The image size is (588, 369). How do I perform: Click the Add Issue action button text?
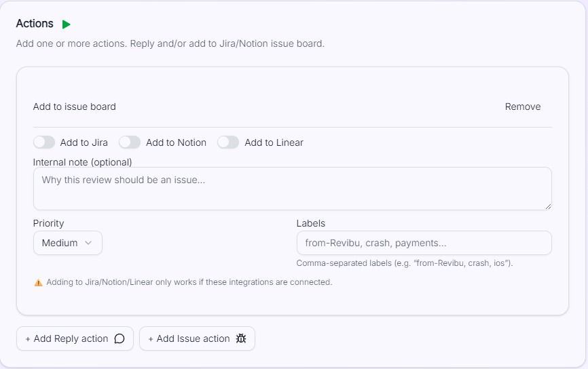pyautogui.click(x=193, y=338)
